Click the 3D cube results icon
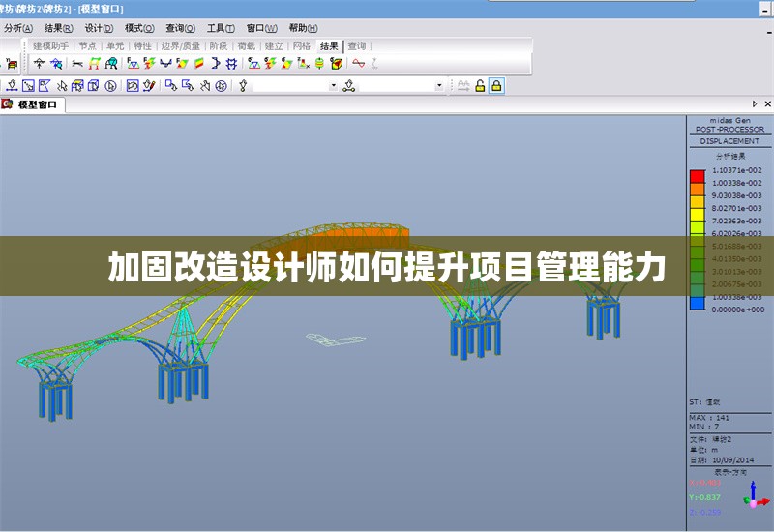The width and height of the screenshot is (774, 532). tap(336, 64)
